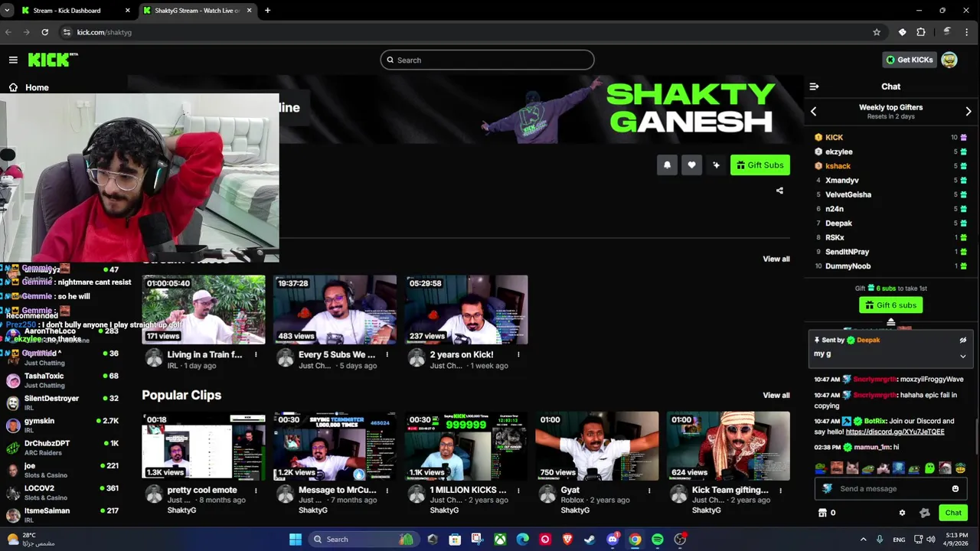Open the Living in a Train video thumbnail

tap(204, 309)
